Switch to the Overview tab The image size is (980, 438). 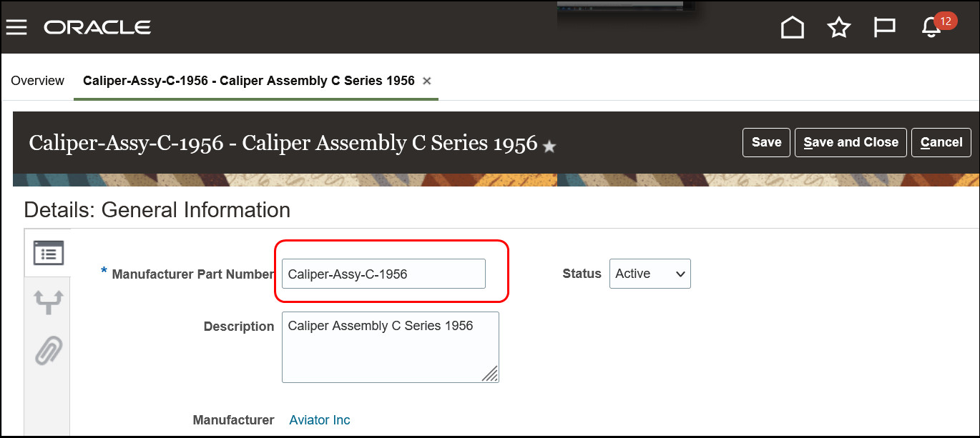[x=38, y=81]
